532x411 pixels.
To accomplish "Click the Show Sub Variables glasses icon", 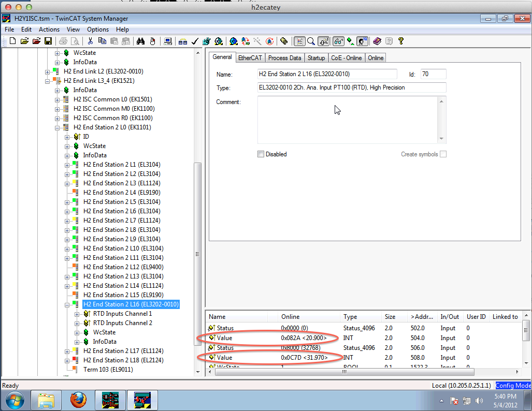I will pos(338,41).
